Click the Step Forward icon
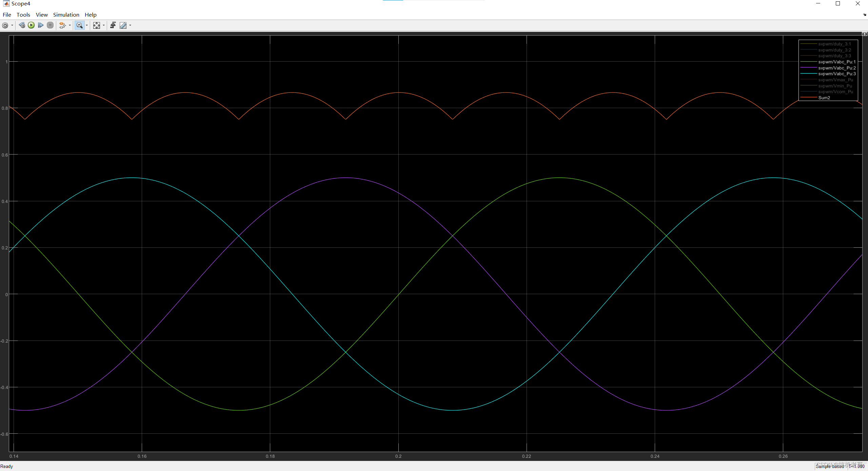Viewport: 868px width, 471px height. point(41,25)
